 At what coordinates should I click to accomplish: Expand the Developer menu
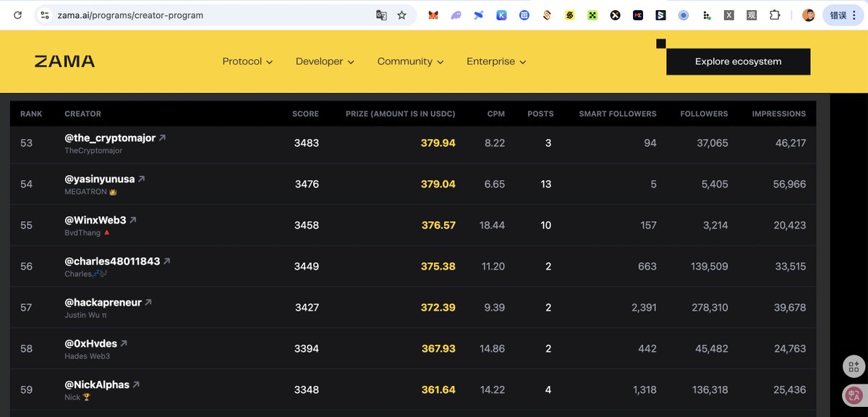coord(325,62)
